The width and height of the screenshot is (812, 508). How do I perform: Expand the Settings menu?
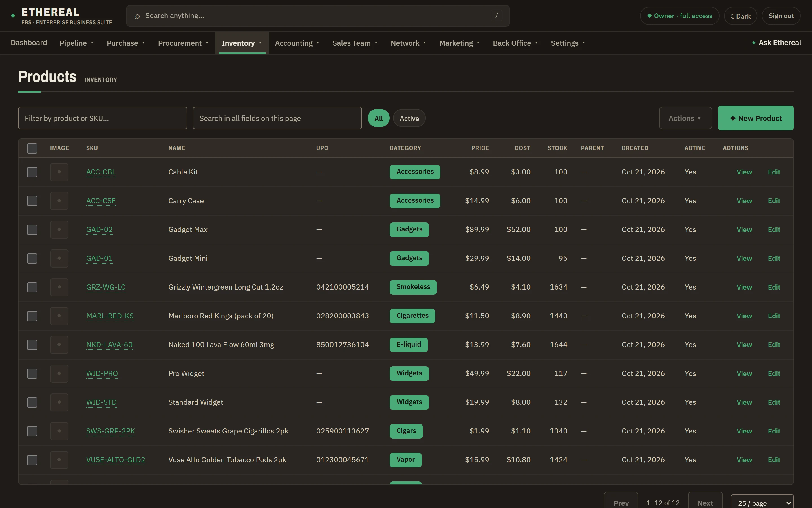[568, 43]
